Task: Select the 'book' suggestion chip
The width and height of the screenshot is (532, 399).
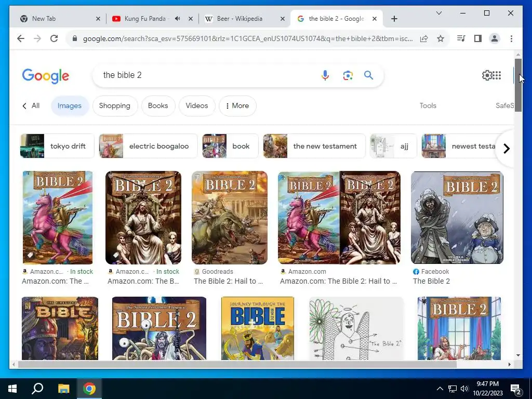Action: coord(230,146)
